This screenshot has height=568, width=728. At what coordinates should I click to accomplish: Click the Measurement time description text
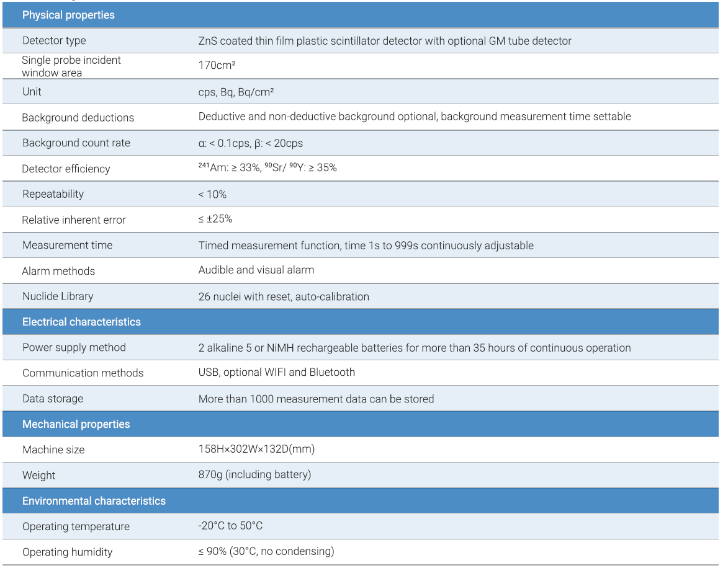366,246
